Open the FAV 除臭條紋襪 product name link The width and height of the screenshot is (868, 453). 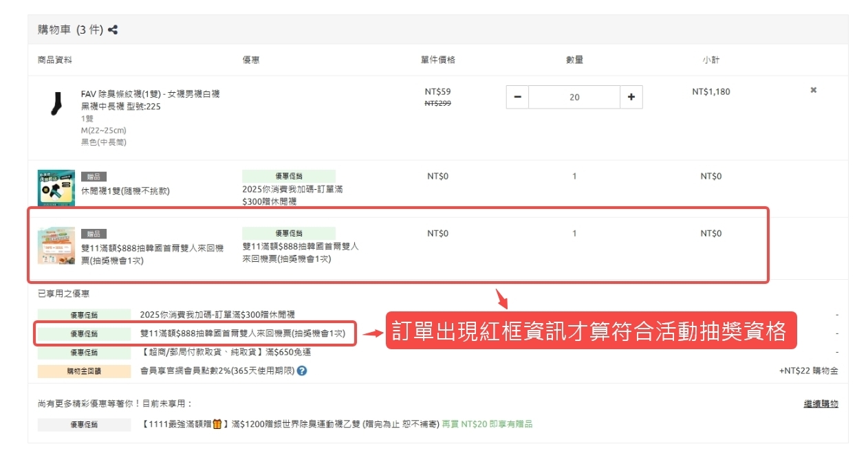[150, 100]
